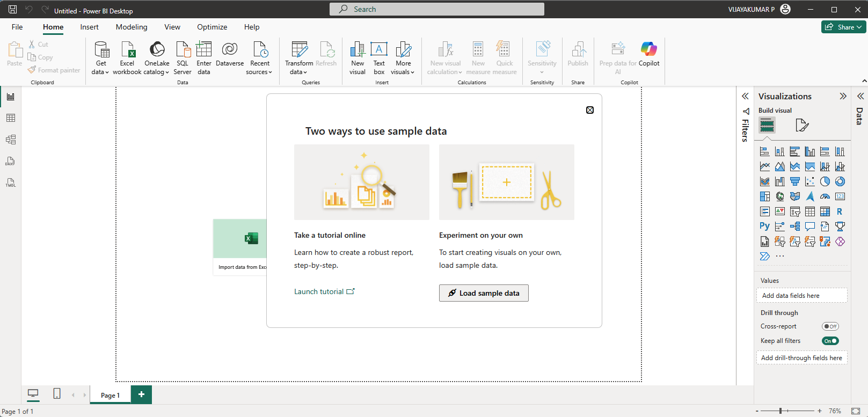Insert a Text box from the ribbon
Image resolution: width=868 pixels, height=417 pixels.
[379, 50]
